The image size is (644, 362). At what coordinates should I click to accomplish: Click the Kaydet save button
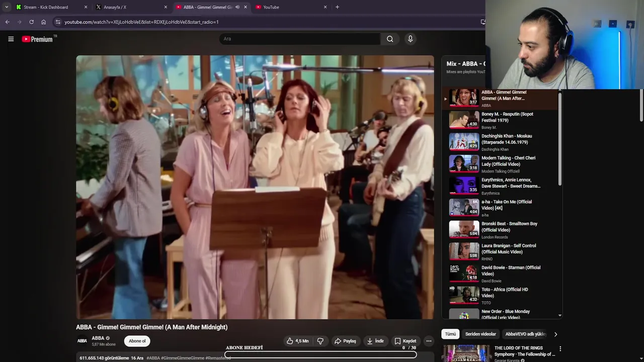pyautogui.click(x=406, y=341)
